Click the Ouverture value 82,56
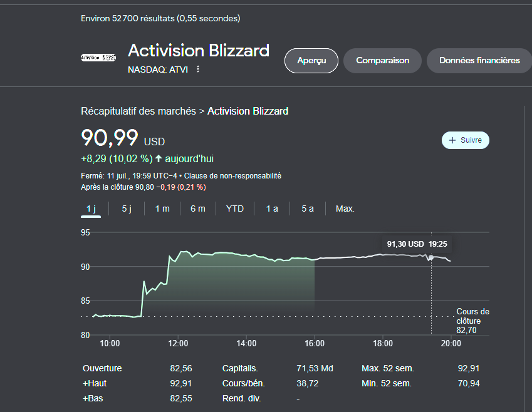Viewport: 532px width, 412px height. click(x=181, y=368)
